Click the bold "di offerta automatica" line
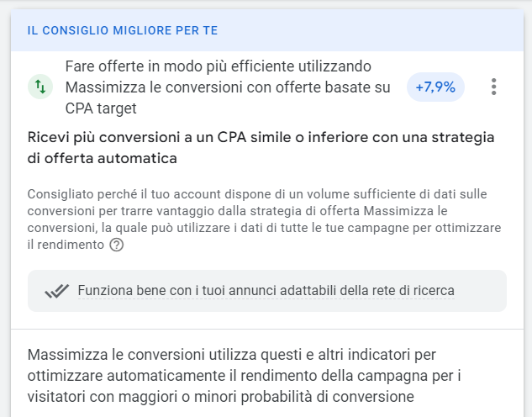 click(x=102, y=157)
